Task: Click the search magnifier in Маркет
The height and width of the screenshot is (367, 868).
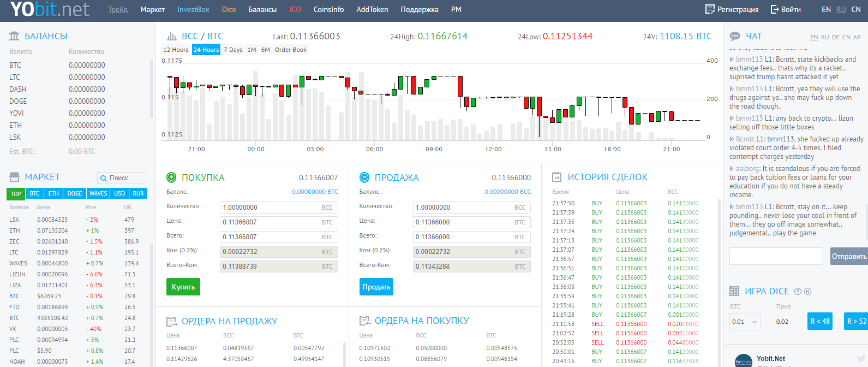Action: tap(104, 178)
